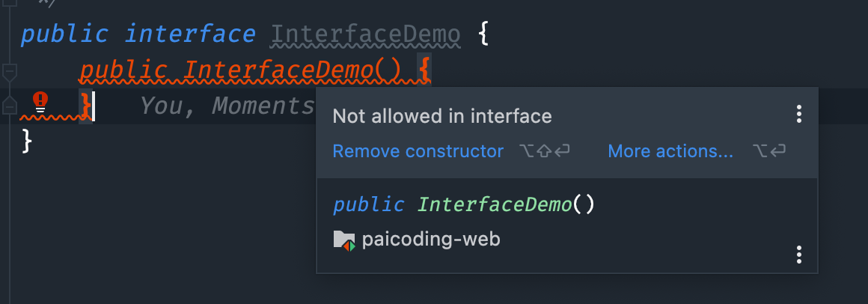Click red underlined InterfaceDemo constructor name
Viewport: 868px width, 304px height.
tap(278, 71)
